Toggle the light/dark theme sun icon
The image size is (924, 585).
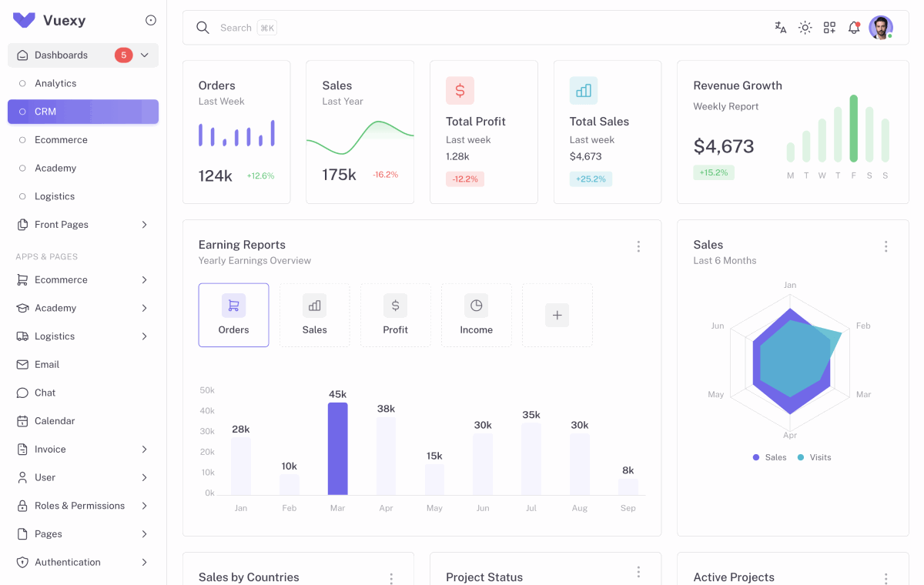tap(805, 28)
